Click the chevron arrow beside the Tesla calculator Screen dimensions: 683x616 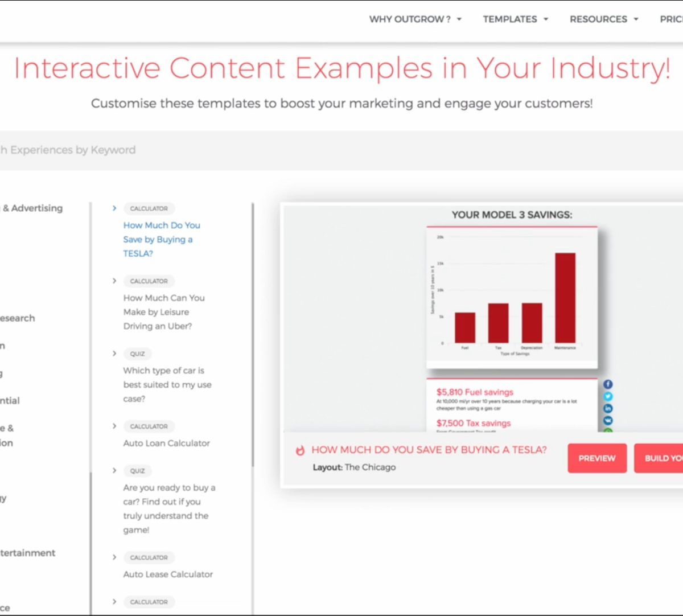click(114, 208)
